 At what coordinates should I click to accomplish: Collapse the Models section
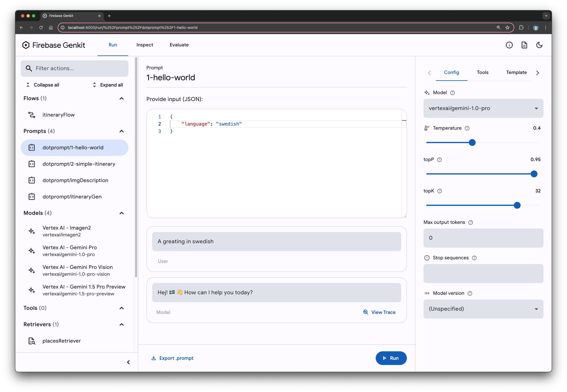click(x=122, y=213)
